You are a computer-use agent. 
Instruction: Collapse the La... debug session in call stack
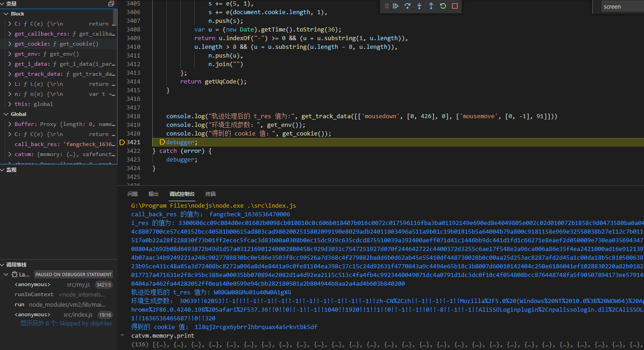pyautogui.click(x=6, y=274)
